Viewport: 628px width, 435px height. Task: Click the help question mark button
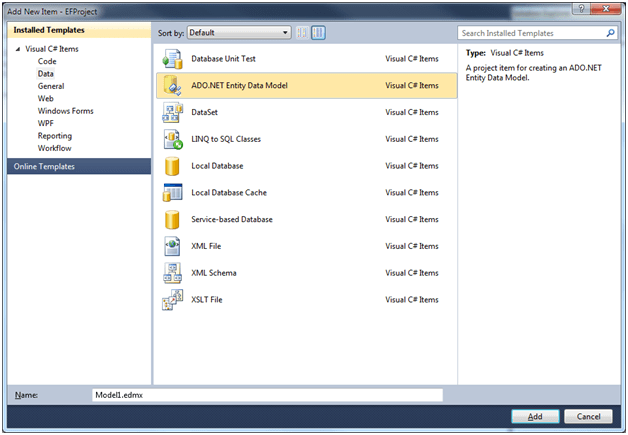point(582,8)
